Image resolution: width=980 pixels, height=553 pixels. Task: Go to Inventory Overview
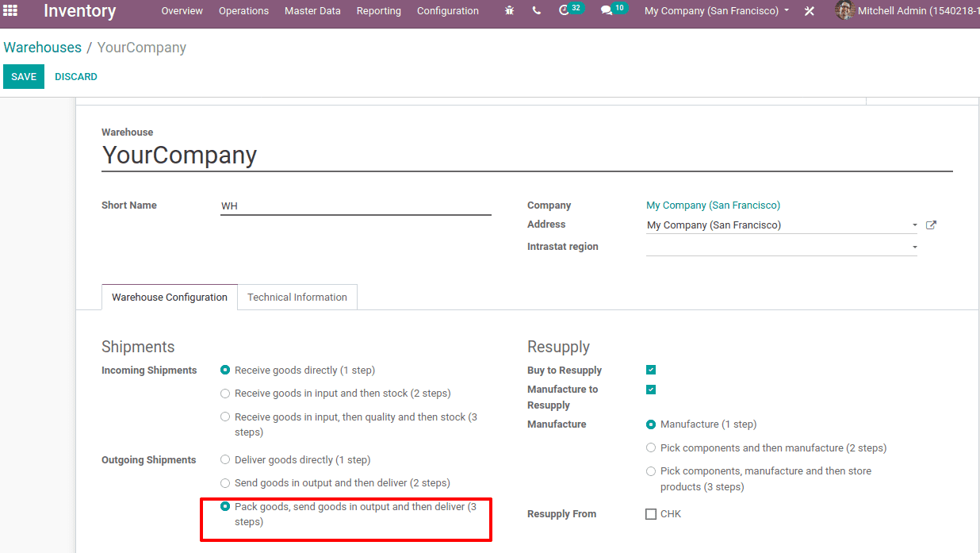point(182,11)
